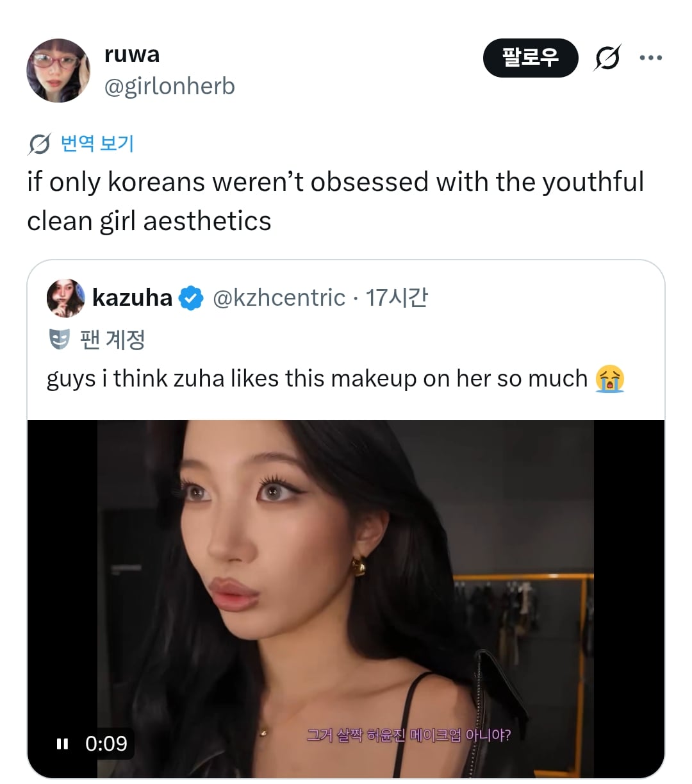This screenshot has height=784, width=692.
Task: Click the kazuha display name
Action: 133,297
